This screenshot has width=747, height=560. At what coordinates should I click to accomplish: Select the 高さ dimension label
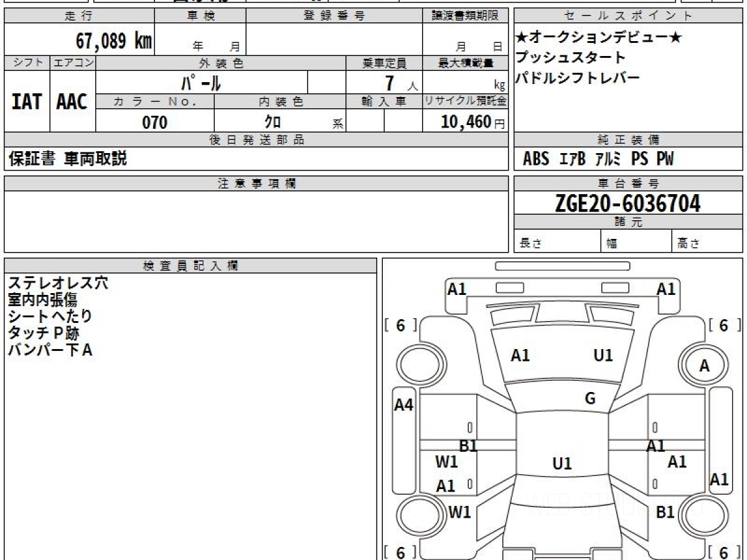pyautogui.click(x=689, y=244)
